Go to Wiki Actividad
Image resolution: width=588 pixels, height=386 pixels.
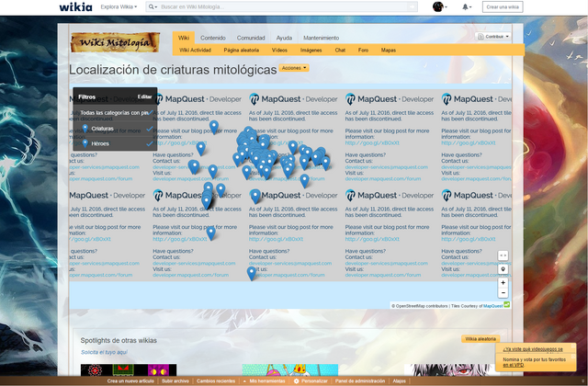tap(195, 51)
